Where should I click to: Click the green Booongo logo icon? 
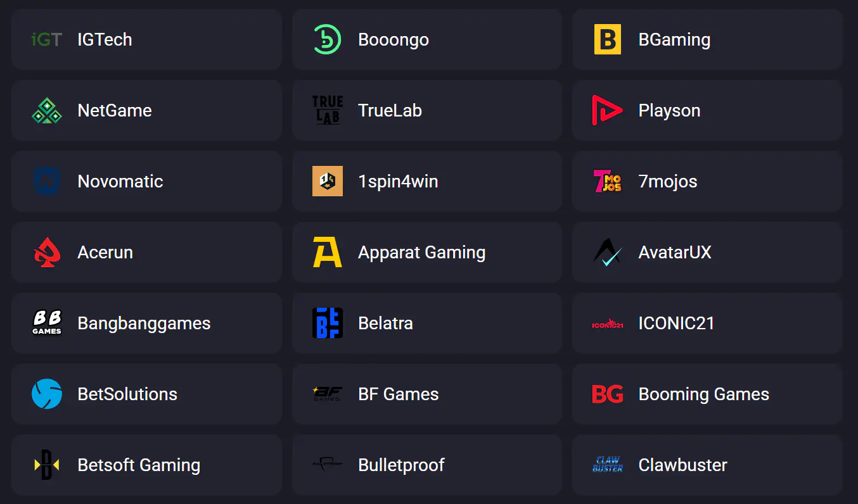pyautogui.click(x=328, y=40)
